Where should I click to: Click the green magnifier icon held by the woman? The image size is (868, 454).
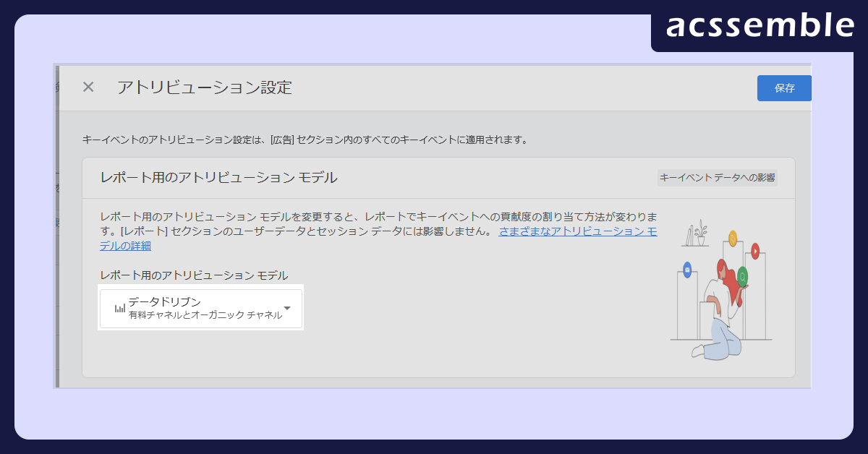pos(742,276)
